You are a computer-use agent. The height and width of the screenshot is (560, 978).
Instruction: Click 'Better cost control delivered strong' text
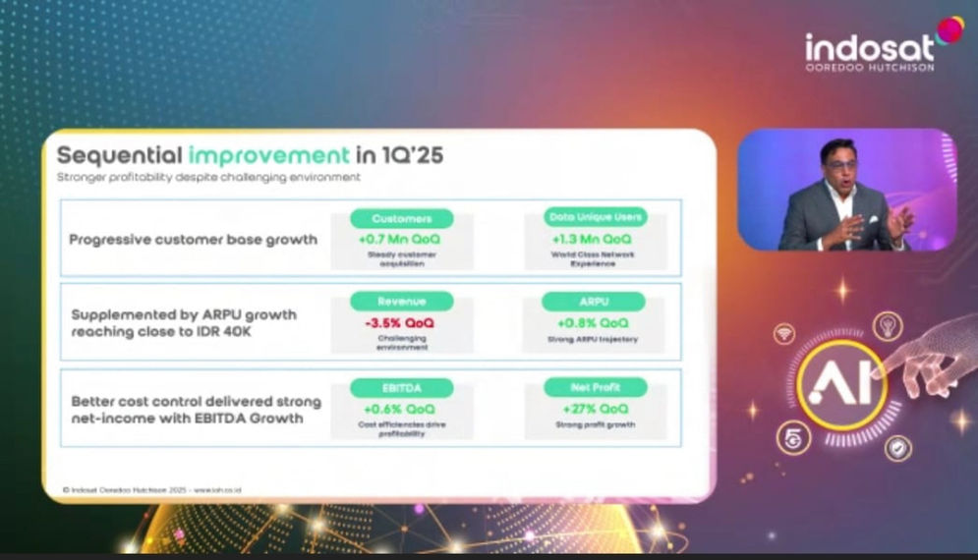196,402
